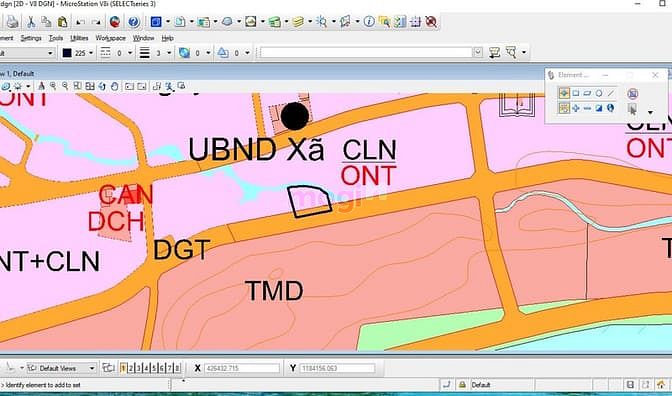
Task: Click the Zoom In magnifier in the view toolbar
Action: [53, 86]
